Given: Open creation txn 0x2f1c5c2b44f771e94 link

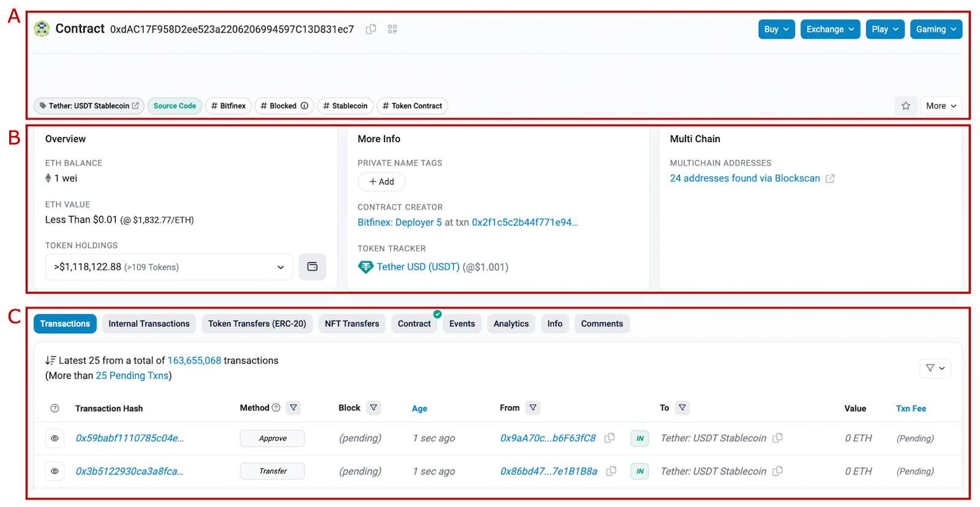Looking at the screenshot, I should click(x=525, y=223).
